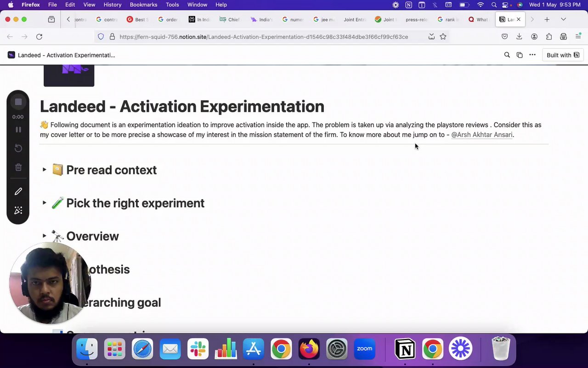The image size is (588, 368).
Task: Expand the Pre read context section
Action: pyautogui.click(x=45, y=170)
